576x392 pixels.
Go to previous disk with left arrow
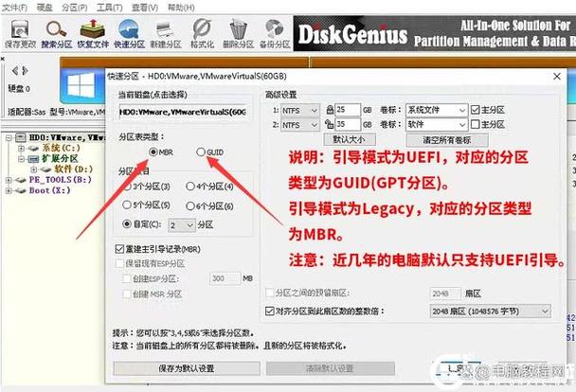15,70
